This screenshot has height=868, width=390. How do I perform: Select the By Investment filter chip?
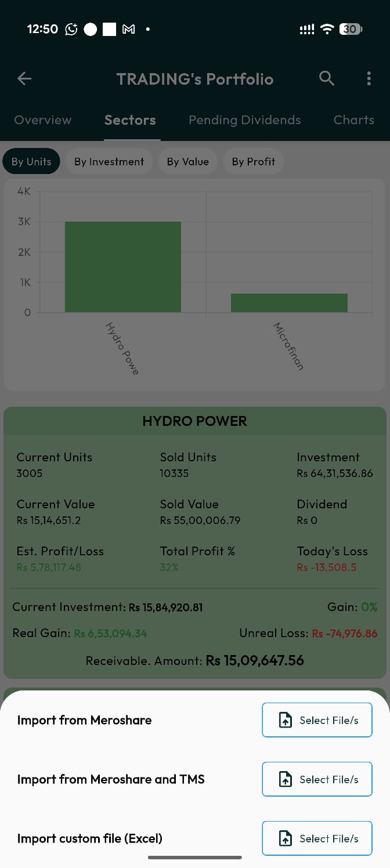click(109, 162)
